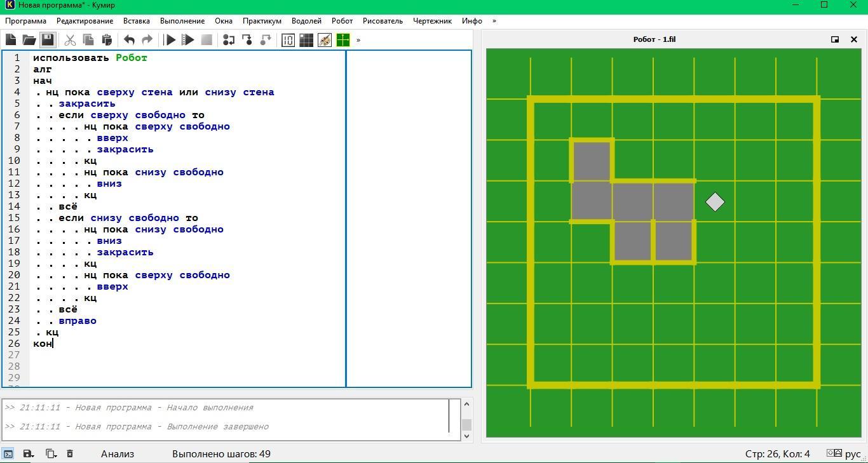Toggle Robot window docking button
This screenshot has width=868, height=463.
coord(835,39)
